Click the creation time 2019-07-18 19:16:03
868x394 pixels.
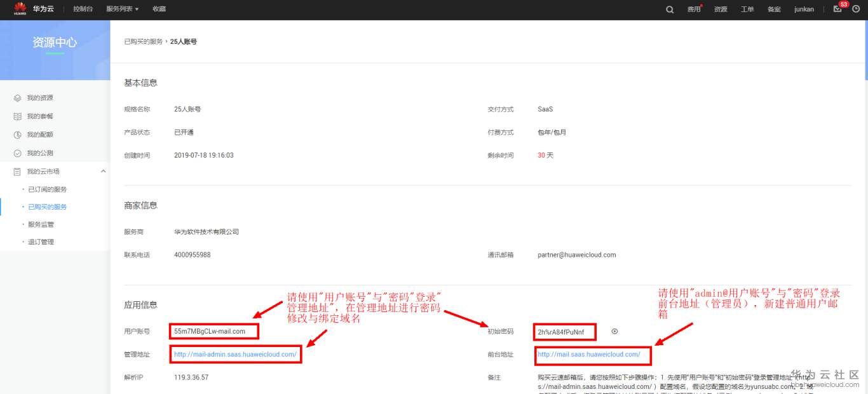[x=204, y=155]
